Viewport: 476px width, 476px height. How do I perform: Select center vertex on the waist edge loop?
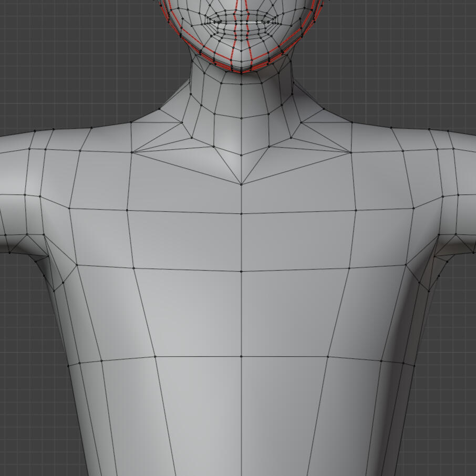point(241,356)
